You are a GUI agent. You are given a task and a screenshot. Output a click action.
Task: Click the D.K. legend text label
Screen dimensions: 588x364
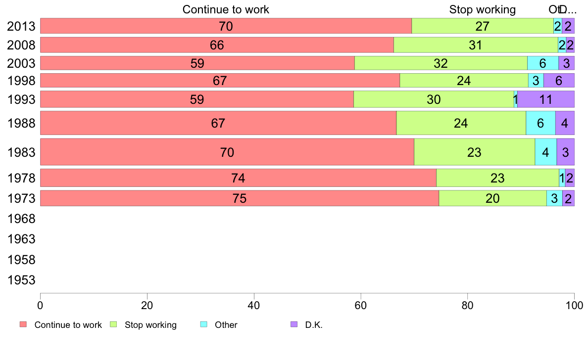tap(314, 324)
